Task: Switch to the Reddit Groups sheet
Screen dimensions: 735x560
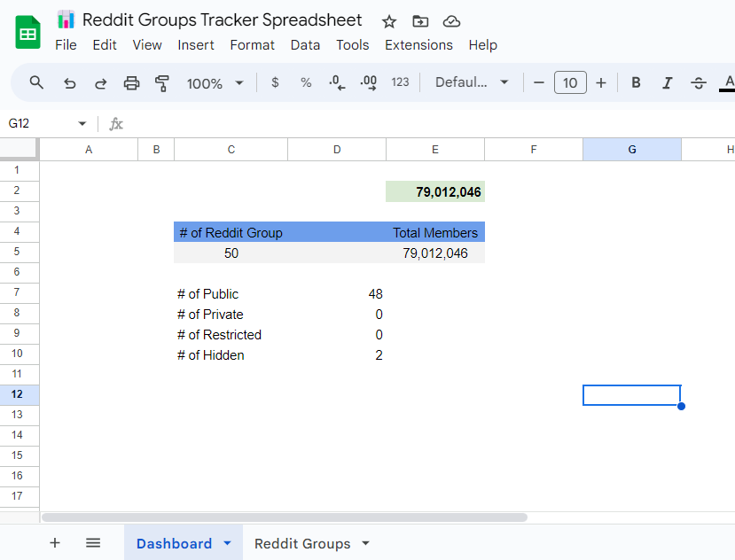Action: click(x=302, y=543)
